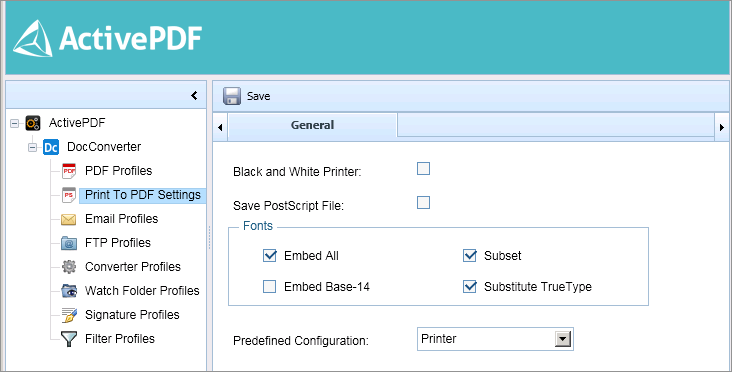This screenshot has height=372, width=732.
Task: Click the Save floppy disk icon
Action: (x=232, y=96)
